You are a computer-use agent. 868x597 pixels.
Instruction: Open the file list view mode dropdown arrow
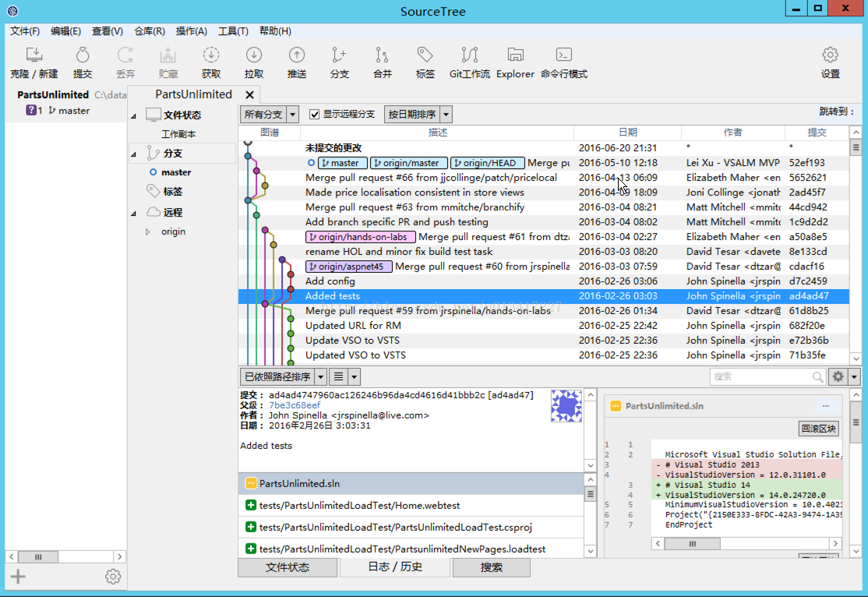[x=354, y=376]
